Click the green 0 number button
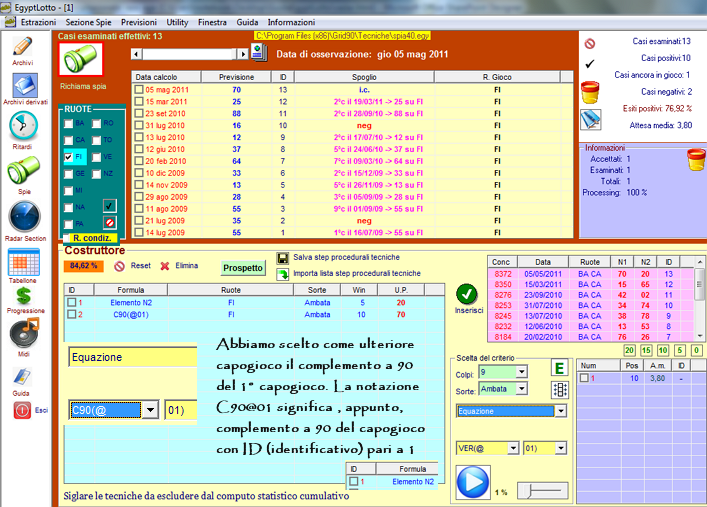Viewport: 707px width, 507px height. pos(696,350)
